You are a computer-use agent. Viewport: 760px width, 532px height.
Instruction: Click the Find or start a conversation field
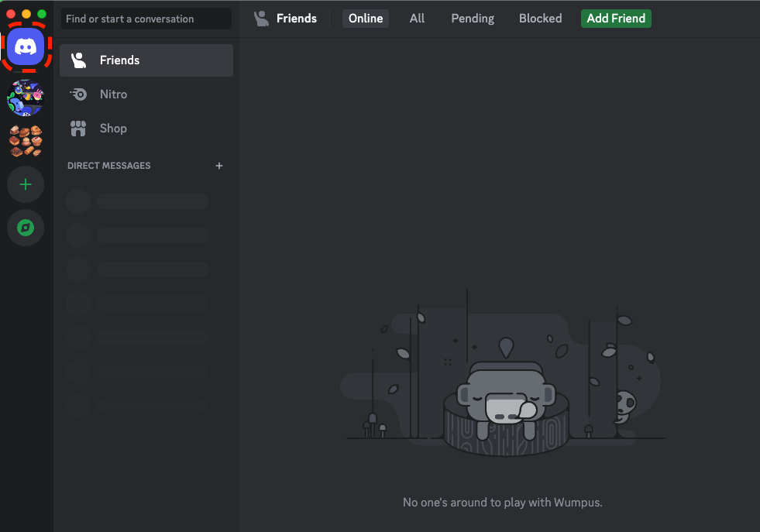point(146,19)
